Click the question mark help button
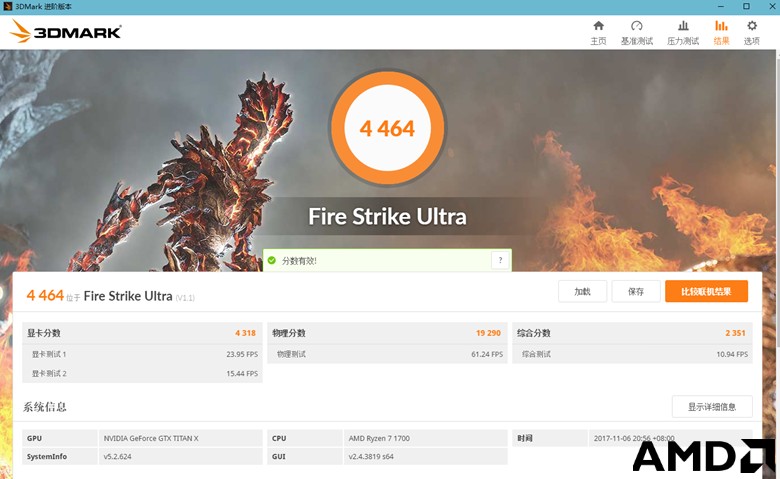This screenshot has height=479, width=780. pos(500,260)
